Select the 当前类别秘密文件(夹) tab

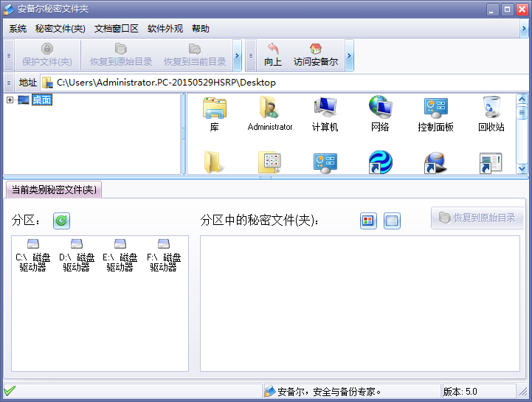coord(54,190)
